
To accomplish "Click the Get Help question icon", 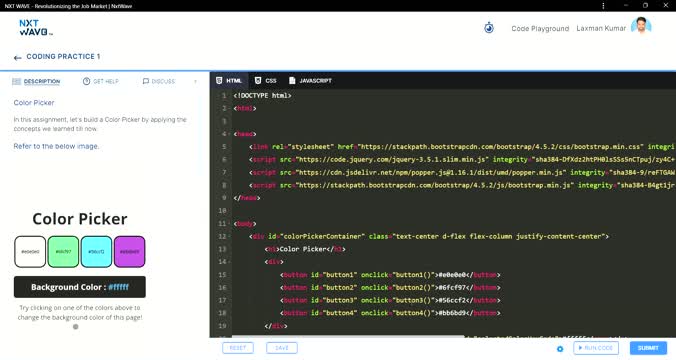I will tap(86, 81).
